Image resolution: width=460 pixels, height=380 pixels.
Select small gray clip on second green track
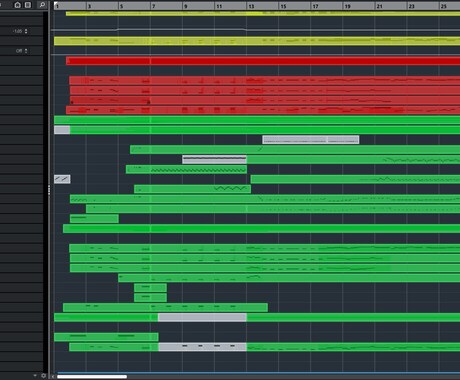click(62, 130)
